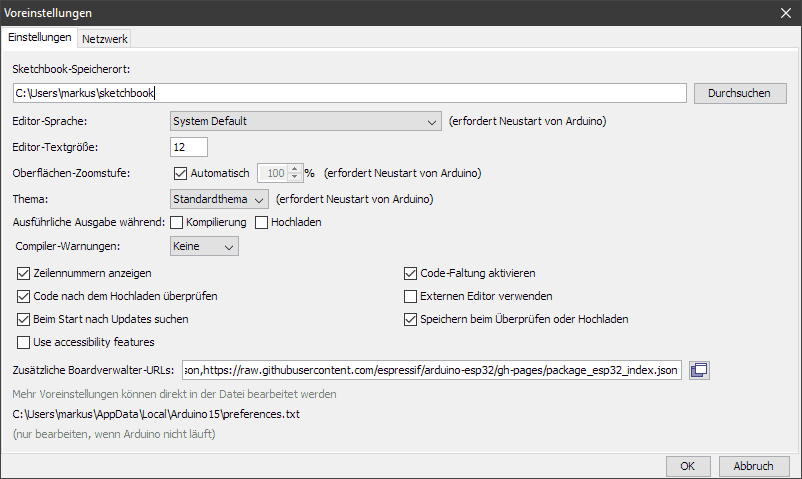The height and width of the screenshot is (479, 802).
Task: Enable Use accessibility features checkbox
Action: pos(24,342)
